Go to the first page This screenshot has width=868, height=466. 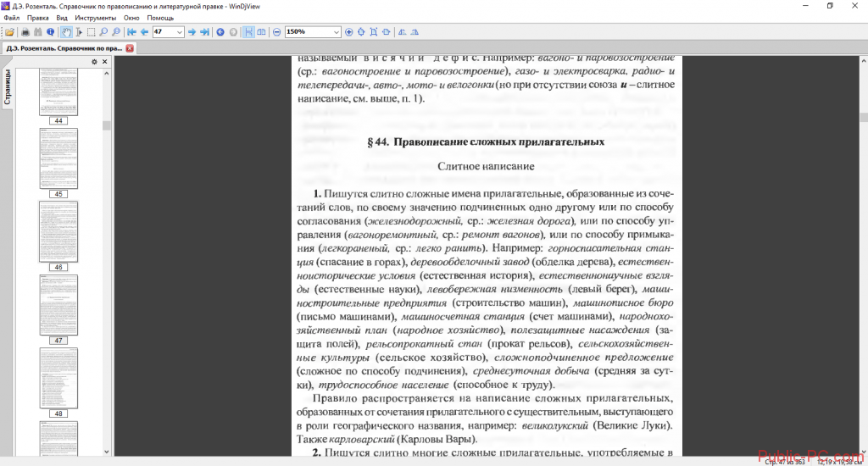click(131, 32)
